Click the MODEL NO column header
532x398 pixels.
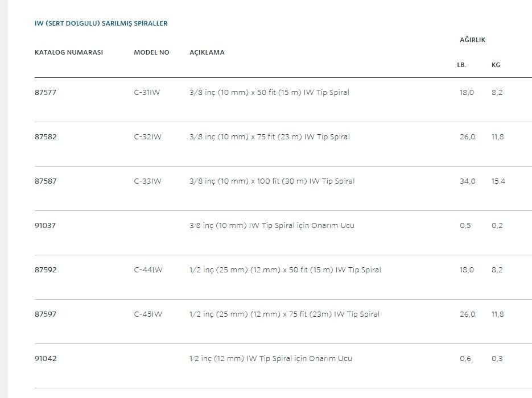point(151,52)
